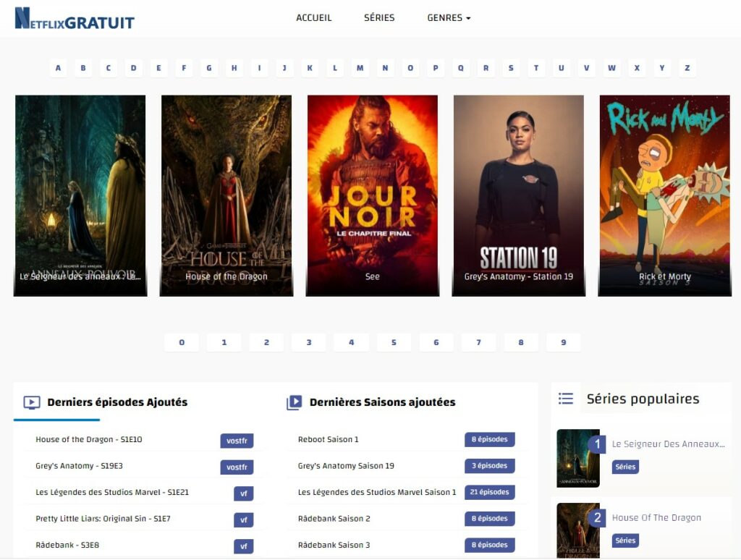Open the ACCUEIL menu item
Viewport: 741px width, 560px height.
click(x=314, y=18)
